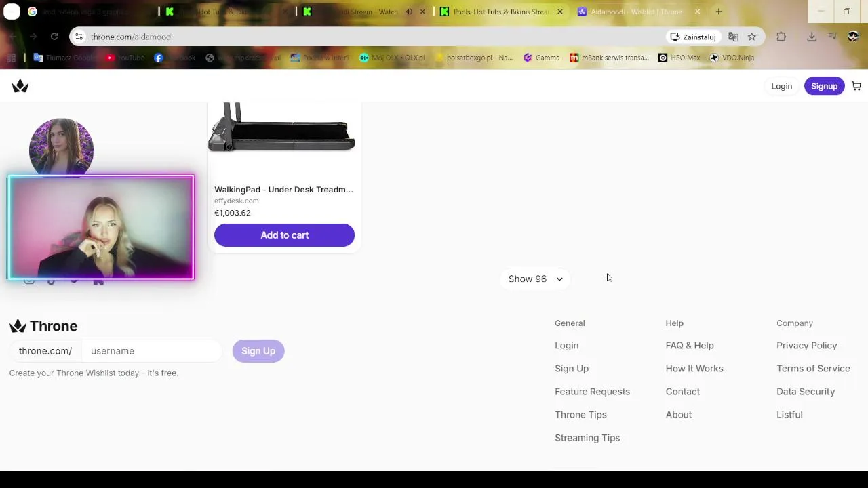Open the FAQ & Help link
Viewport: 868px width, 488px height.
(x=690, y=346)
